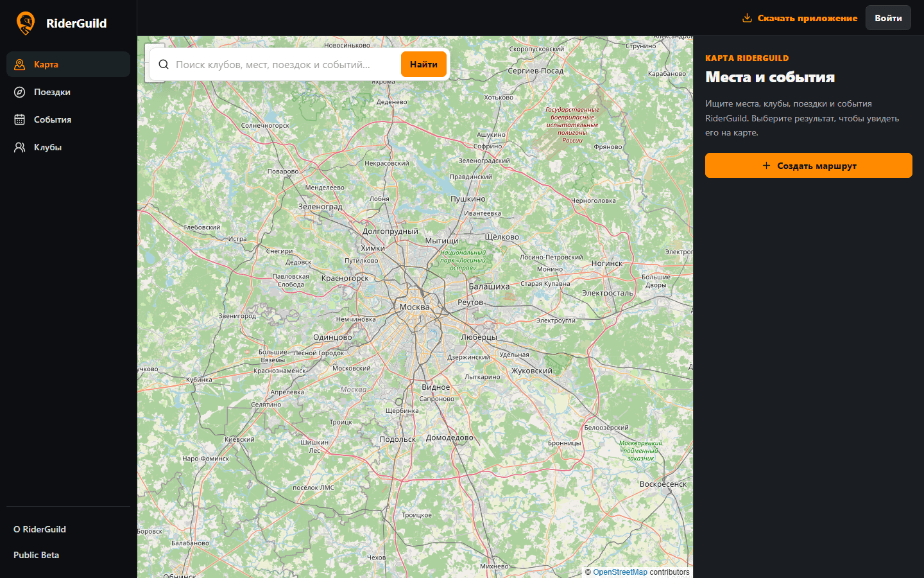Open the Поездки compass icon
Image resolution: width=924 pixels, height=578 pixels.
tap(20, 92)
